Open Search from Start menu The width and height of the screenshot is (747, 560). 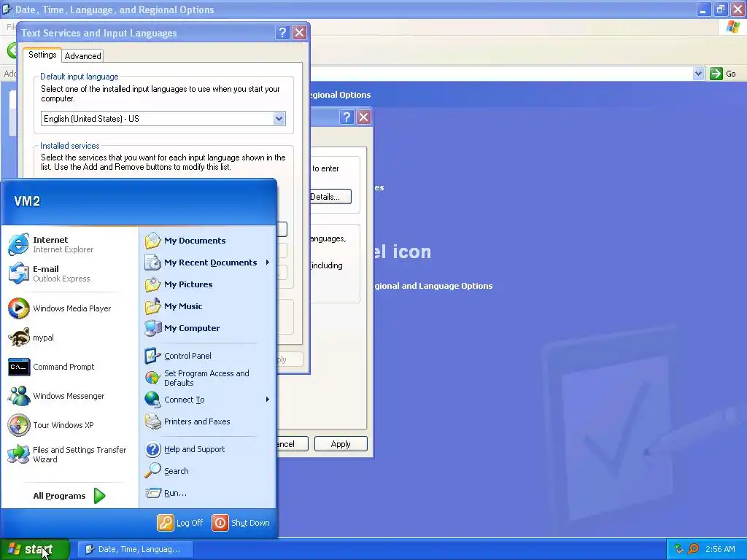(x=208, y=471)
